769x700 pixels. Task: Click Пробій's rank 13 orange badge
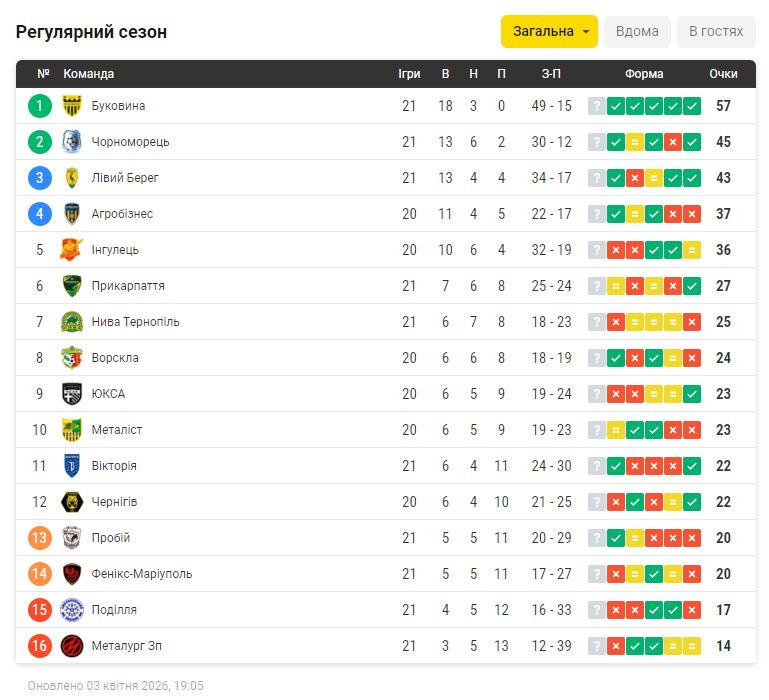[x=40, y=538]
